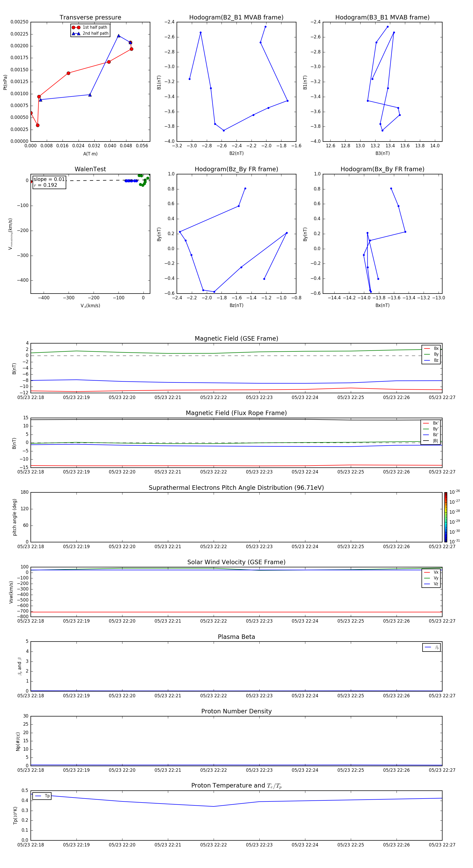Screen dimensions: 473x868
Task: Click the βp legend entry in the Plasma Beta plot
Action: coord(431,647)
